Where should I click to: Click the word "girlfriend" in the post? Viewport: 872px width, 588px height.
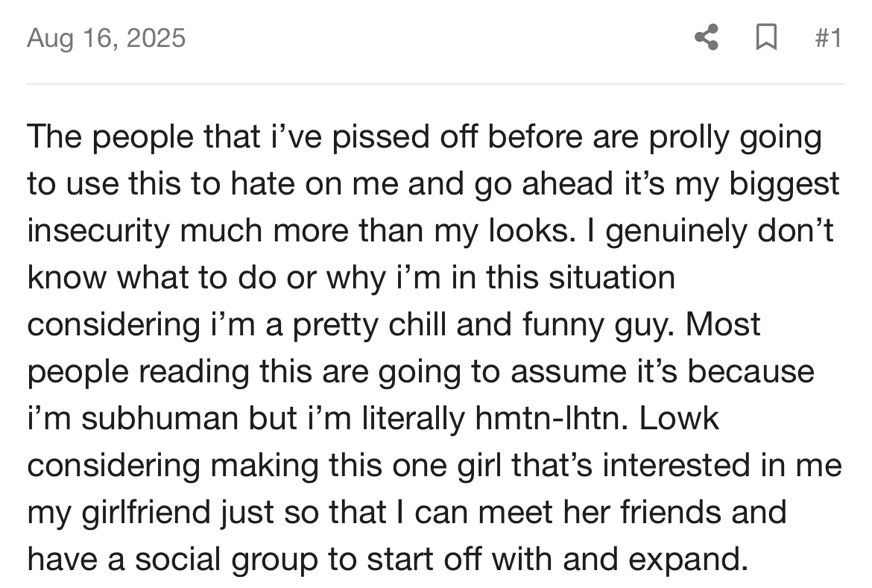[146, 512]
